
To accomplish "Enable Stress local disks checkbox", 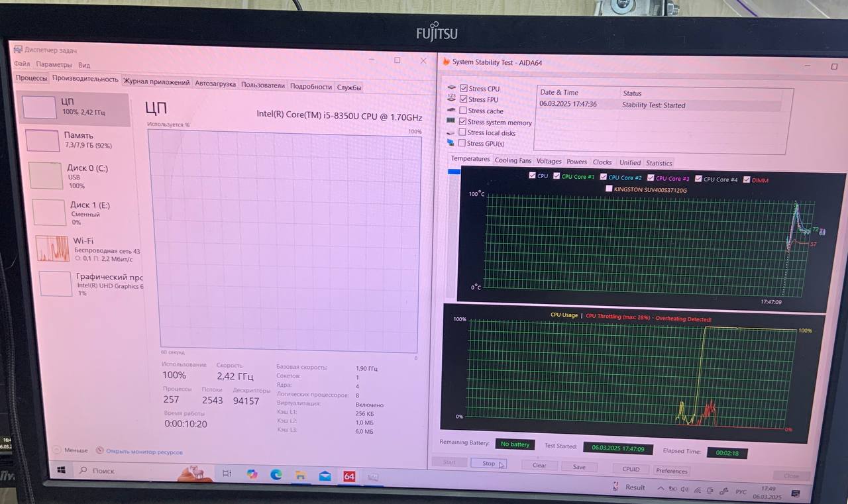I will pyautogui.click(x=462, y=132).
